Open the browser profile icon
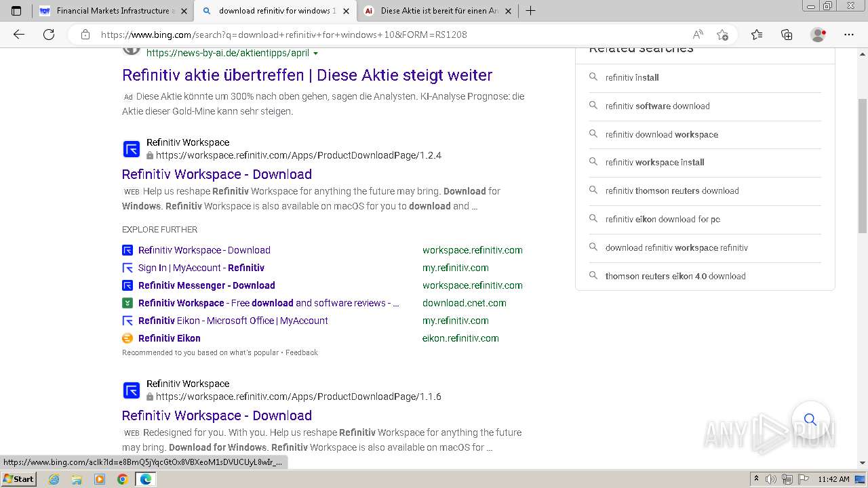The width and height of the screenshot is (868, 488). (x=818, y=35)
